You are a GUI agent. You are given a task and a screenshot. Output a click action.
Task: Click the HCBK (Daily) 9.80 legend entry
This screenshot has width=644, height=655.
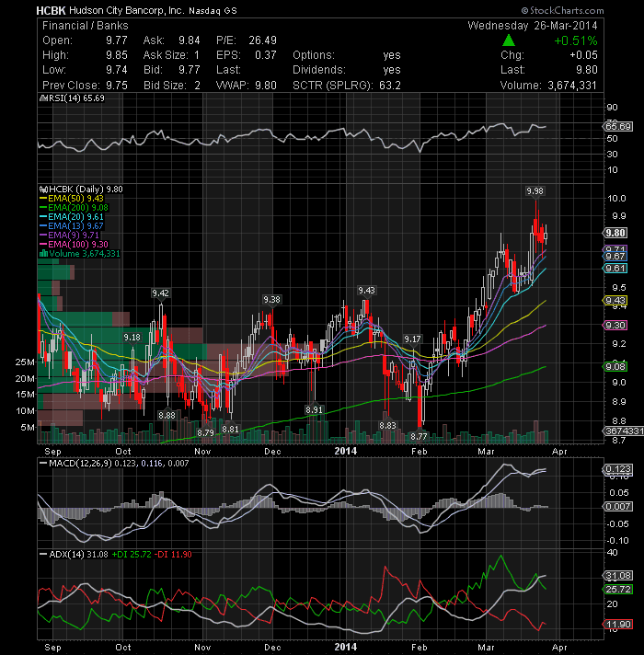click(x=81, y=190)
